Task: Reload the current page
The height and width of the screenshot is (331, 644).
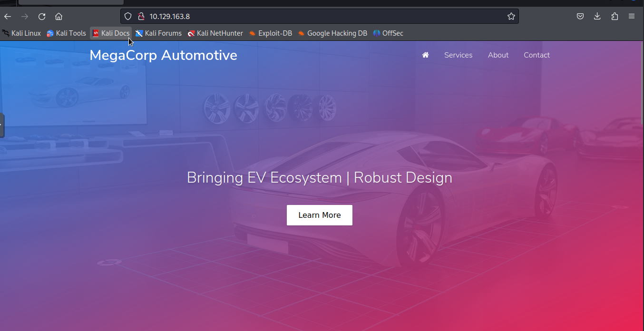Action: pos(42,17)
